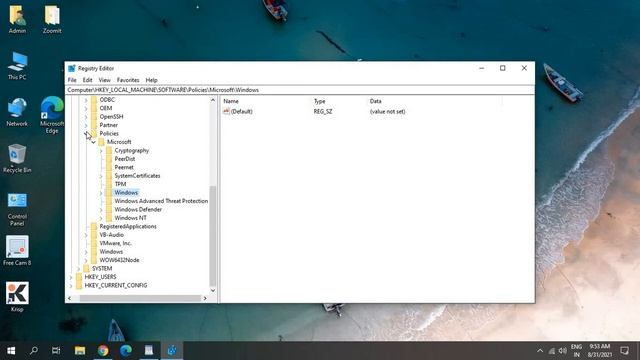Image resolution: width=640 pixels, height=360 pixels.
Task: Open the Windows Start button
Action: click(11, 351)
